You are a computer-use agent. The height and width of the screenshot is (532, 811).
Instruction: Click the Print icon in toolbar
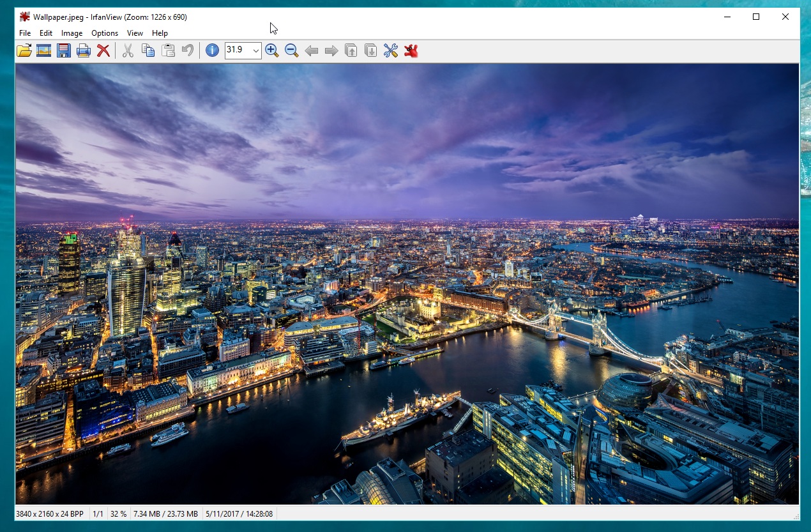pos(84,50)
